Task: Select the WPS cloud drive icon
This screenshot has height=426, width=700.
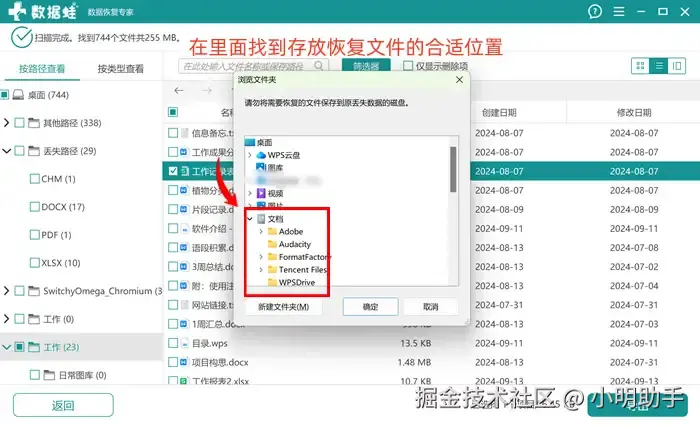Action: point(261,155)
